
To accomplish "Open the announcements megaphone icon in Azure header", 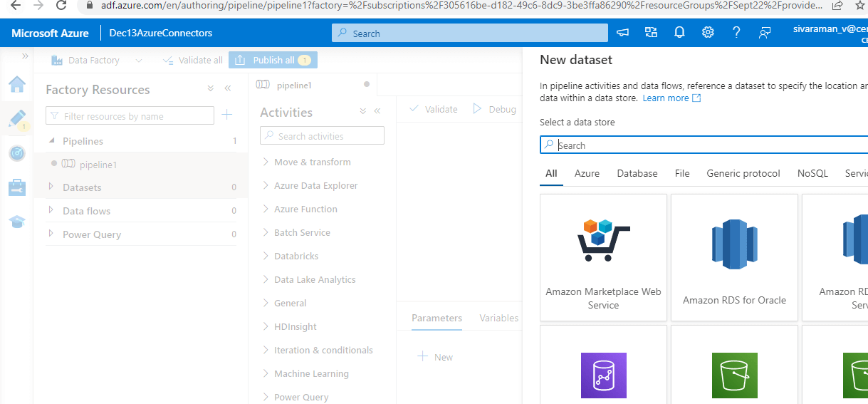I will pyautogui.click(x=623, y=33).
